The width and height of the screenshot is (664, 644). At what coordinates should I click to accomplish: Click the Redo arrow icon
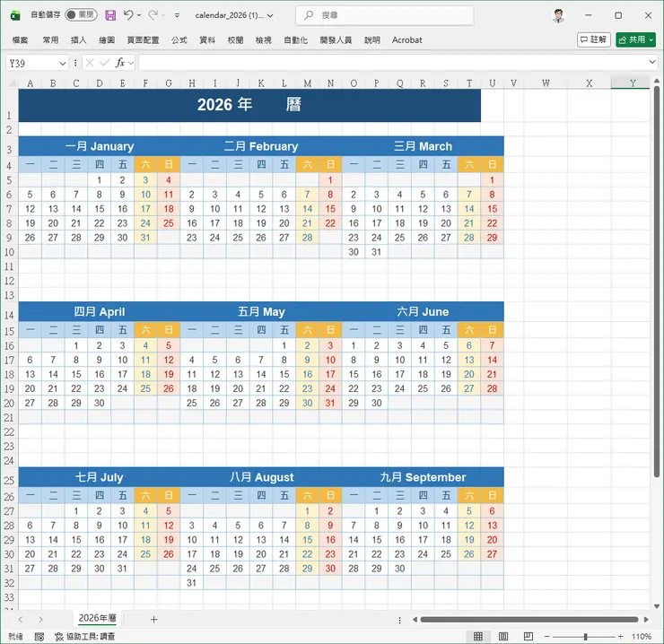[x=153, y=15]
